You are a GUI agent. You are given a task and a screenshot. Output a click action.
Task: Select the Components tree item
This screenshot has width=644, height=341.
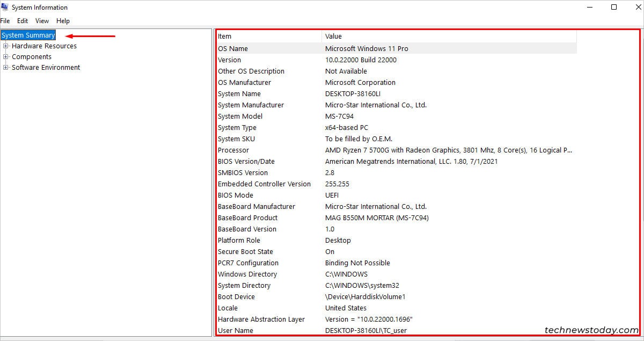(32, 57)
